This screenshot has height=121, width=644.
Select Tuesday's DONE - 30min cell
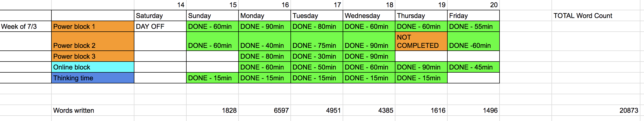point(317,56)
